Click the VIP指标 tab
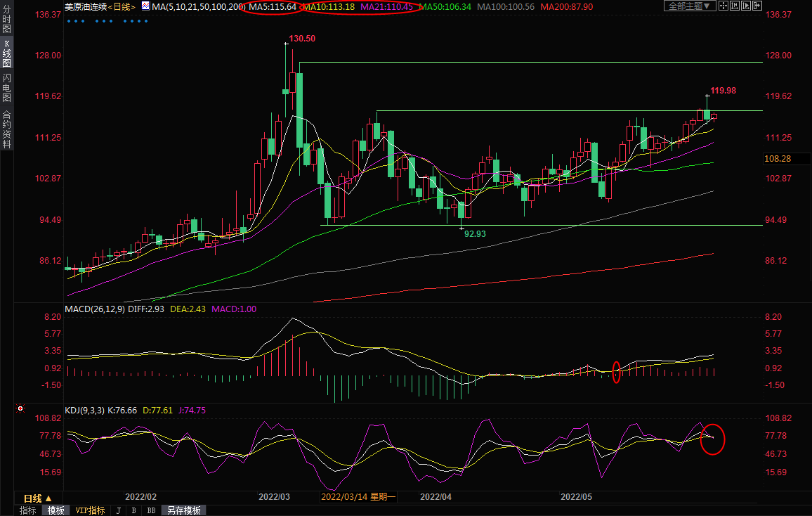This screenshot has width=812, height=516. pos(90,510)
